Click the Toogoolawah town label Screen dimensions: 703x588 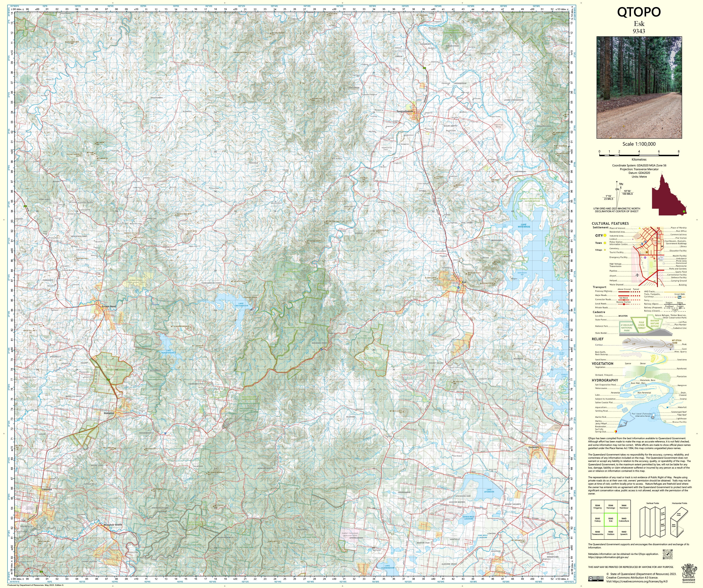[x=404, y=111]
